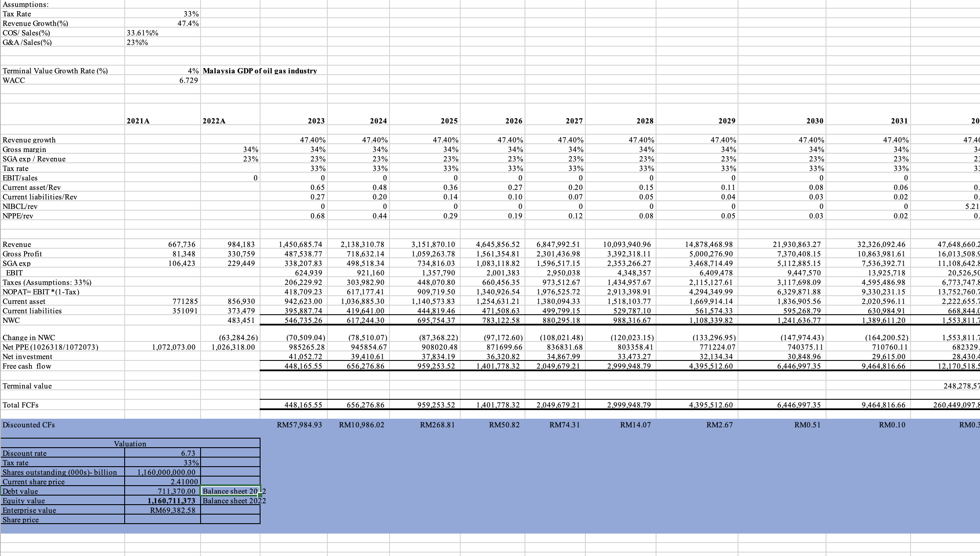Click Balance sheet 2022 note beside Equity value

234,501
